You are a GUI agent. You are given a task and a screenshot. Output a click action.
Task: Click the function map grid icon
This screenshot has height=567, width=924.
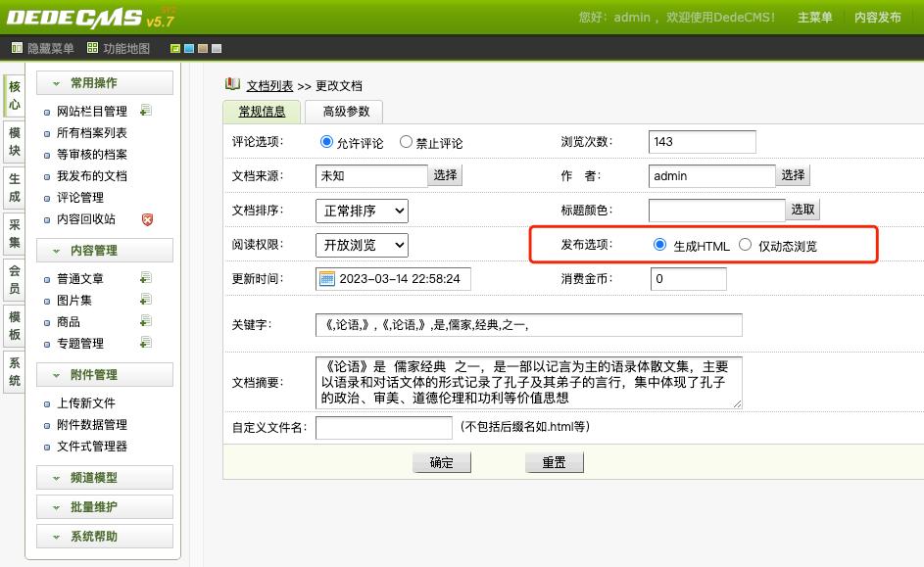92,48
